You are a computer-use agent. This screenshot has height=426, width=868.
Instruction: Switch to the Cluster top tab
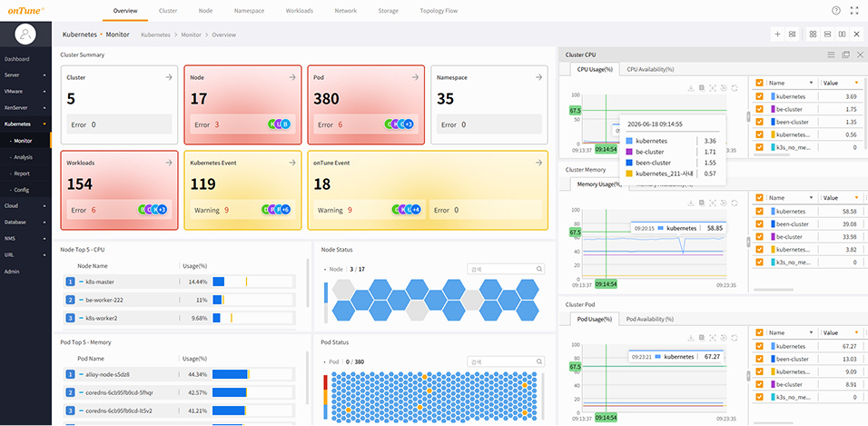pos(168,11)
